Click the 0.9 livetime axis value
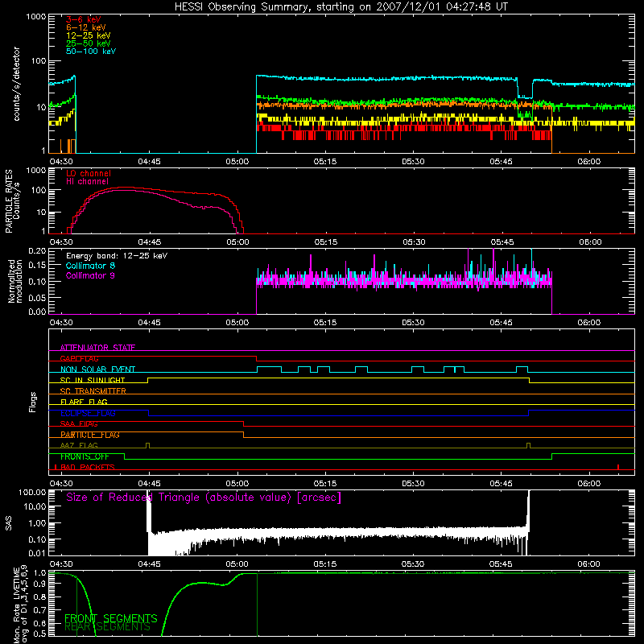This screenshot has height=644, width=644. (39, 584)
